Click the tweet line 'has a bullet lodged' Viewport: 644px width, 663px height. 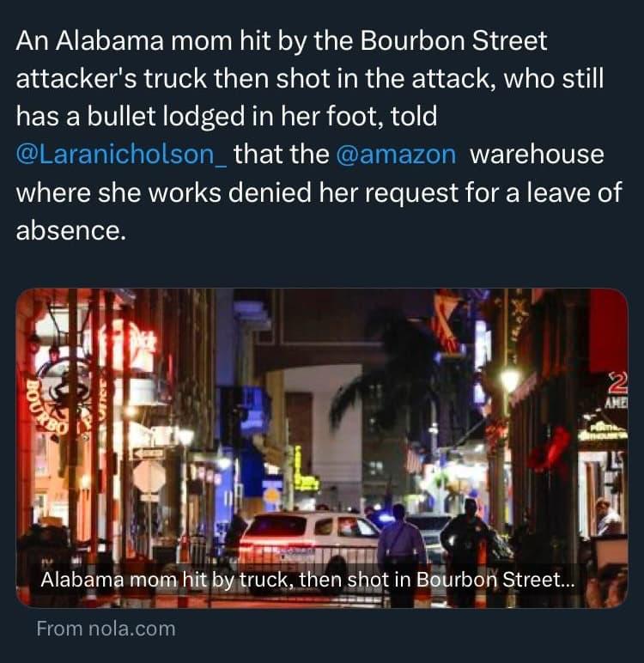[x=227, y=116]
